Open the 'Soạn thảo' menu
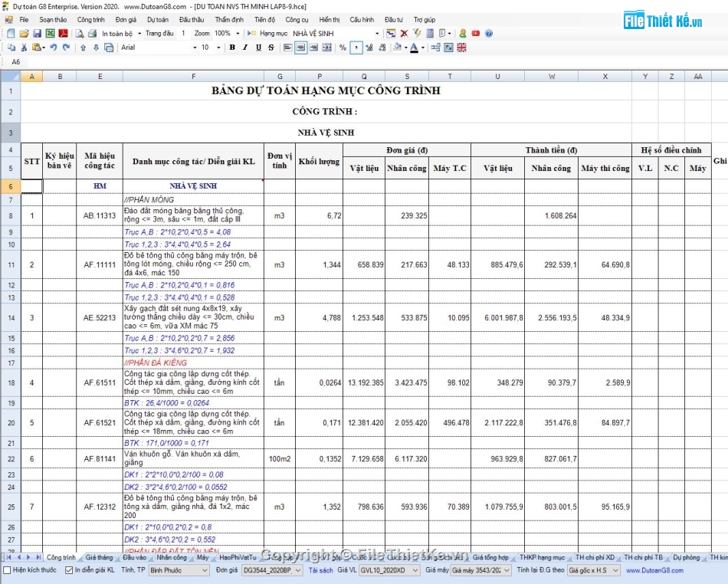This screenshot has height=584, width=728. pos(53,19)
